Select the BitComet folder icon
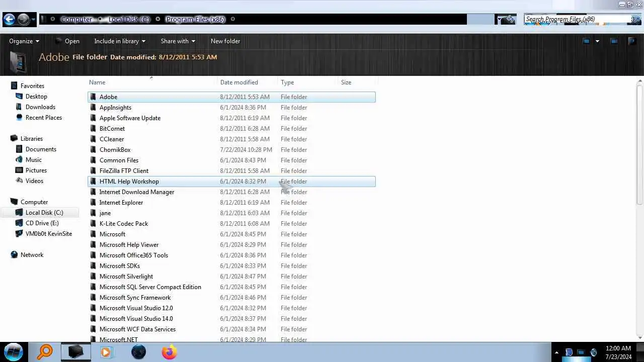Screen dimensions: 644x362 pyautogui.click(x=93, y=129)
